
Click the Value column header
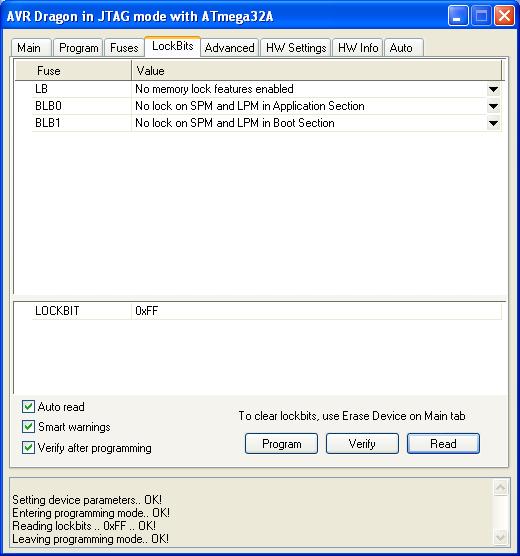coord(317,71)
